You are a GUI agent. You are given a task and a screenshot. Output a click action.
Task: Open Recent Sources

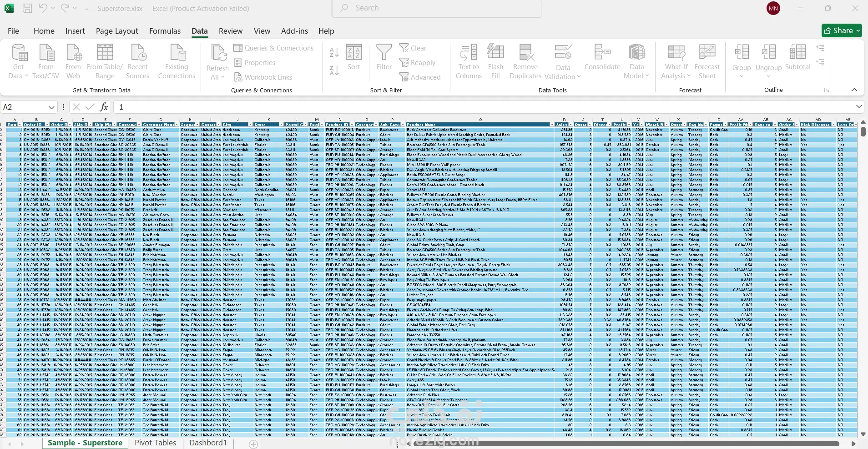pos(137,61)
